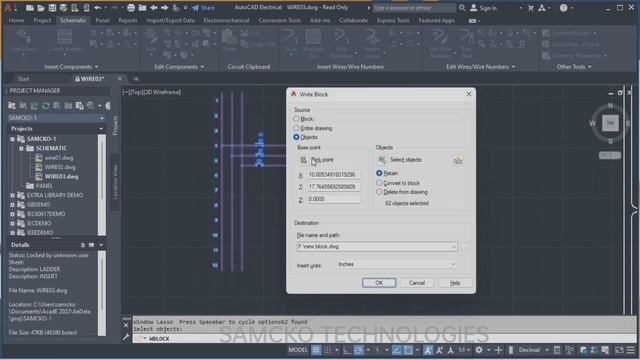Select Delete from drawing radio button
Screen dimensions: 640x360
(x=379, y=192)
